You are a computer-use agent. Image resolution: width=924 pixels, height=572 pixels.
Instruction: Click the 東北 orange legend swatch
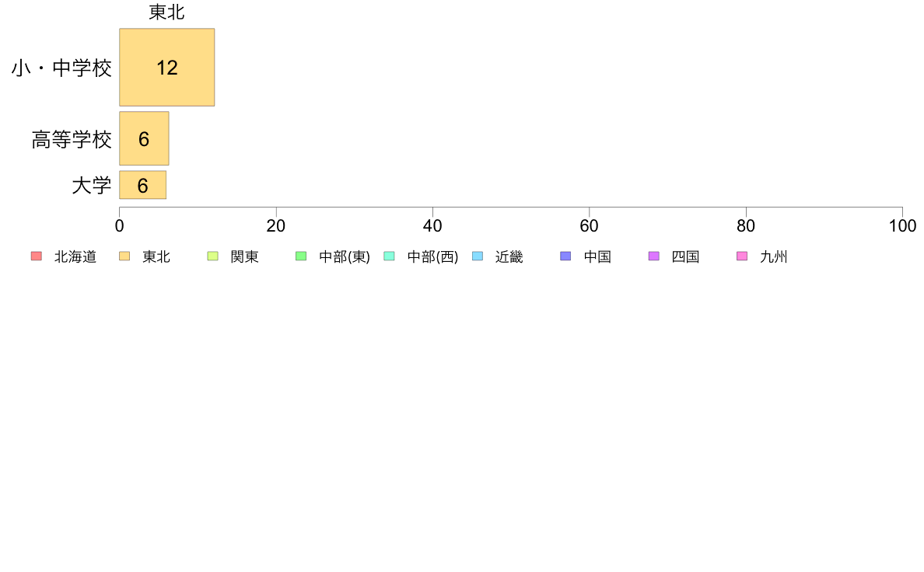pyautogui.click(x=124, y=256)
